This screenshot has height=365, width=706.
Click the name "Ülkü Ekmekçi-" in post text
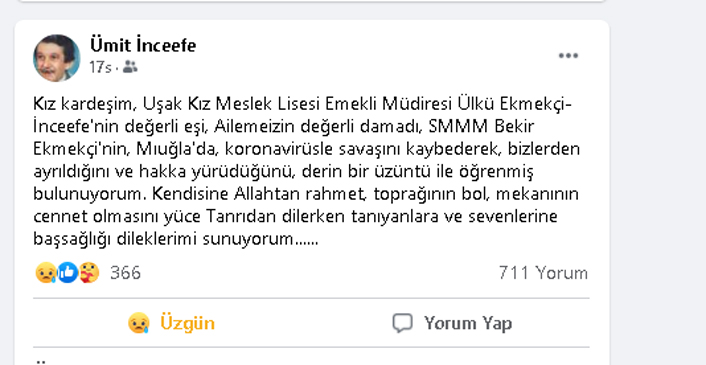point(515,104)
